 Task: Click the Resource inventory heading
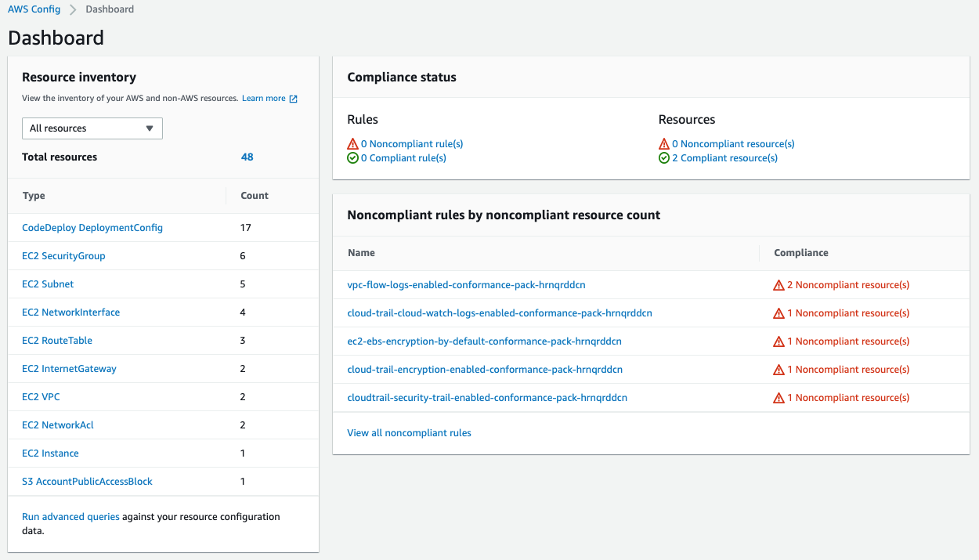[79, 78]
